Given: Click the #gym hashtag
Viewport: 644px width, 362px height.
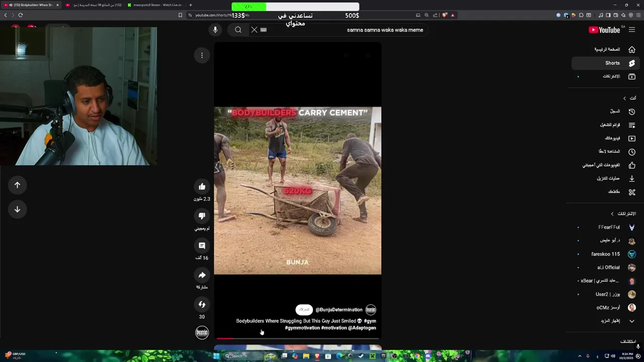Looking at the screenshot, I should point(370,321).
